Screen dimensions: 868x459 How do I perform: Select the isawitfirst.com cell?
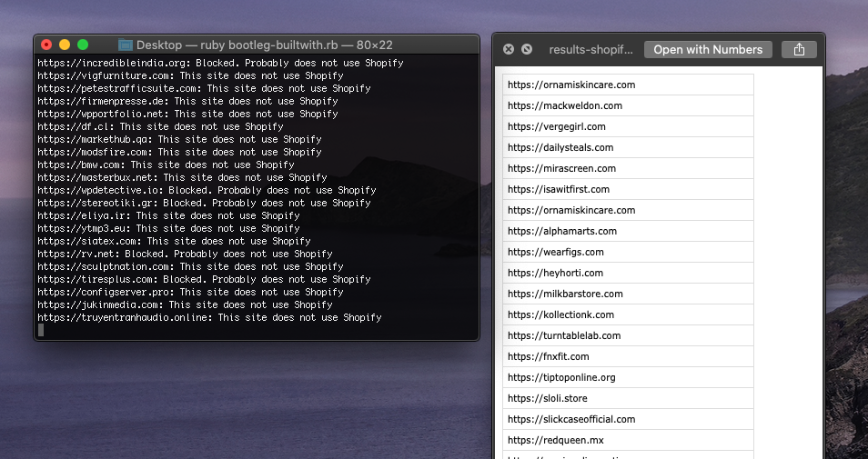(629, 189)
